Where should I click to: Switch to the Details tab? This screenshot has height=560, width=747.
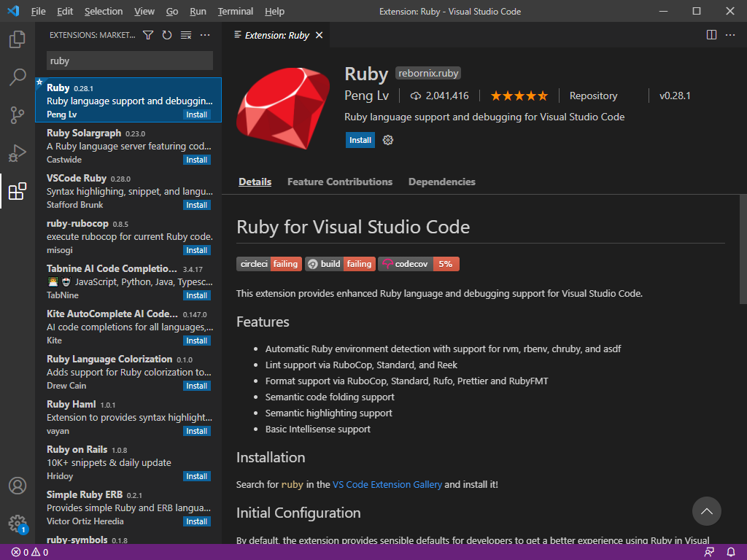click(x=255, y=182)
